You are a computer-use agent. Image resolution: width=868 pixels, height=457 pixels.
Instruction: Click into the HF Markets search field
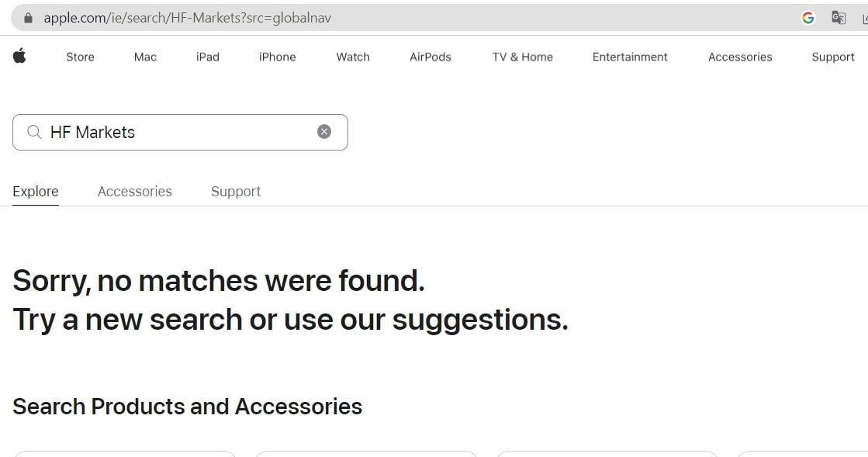click(181, 132)
